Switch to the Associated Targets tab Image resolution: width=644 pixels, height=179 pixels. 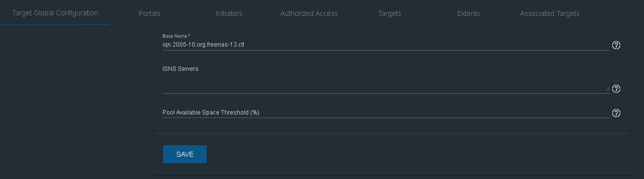550,13
